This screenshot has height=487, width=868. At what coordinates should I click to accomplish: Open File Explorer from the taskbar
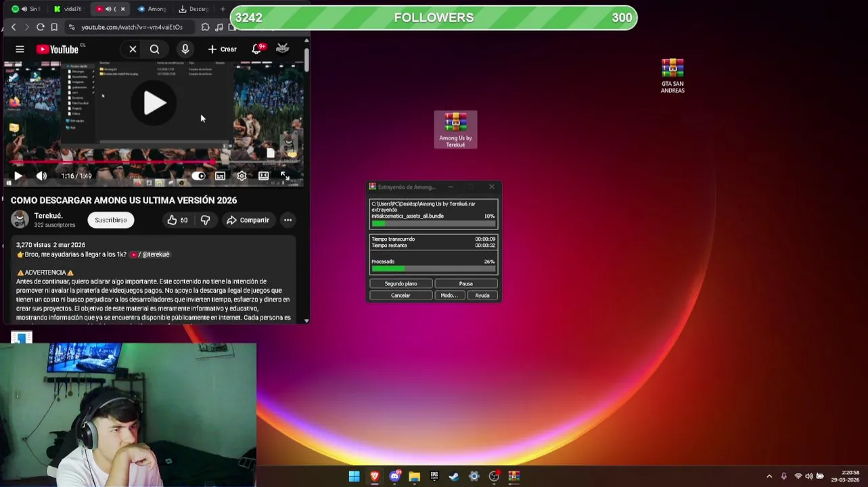pyautogui.click(x=414, y=476)
